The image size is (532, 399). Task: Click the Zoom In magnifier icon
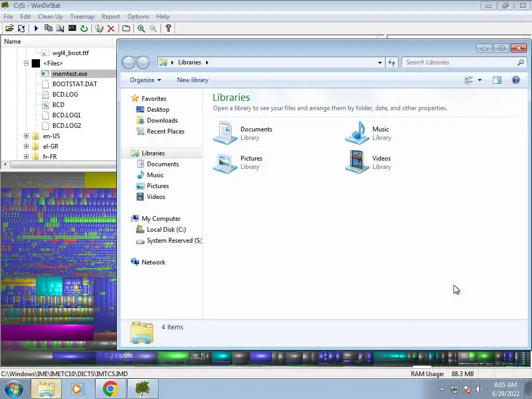[141, 29]
